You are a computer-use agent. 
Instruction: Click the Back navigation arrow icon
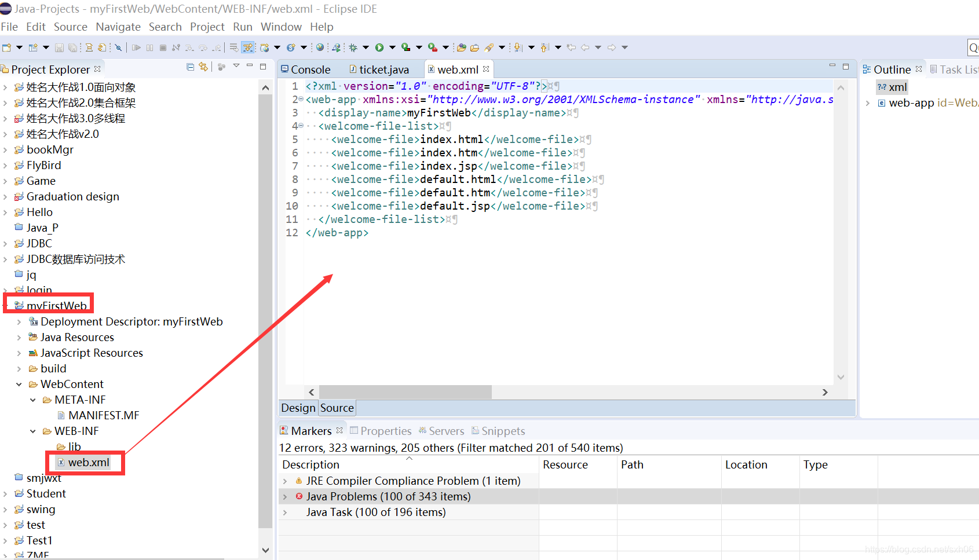pos(585,47)
